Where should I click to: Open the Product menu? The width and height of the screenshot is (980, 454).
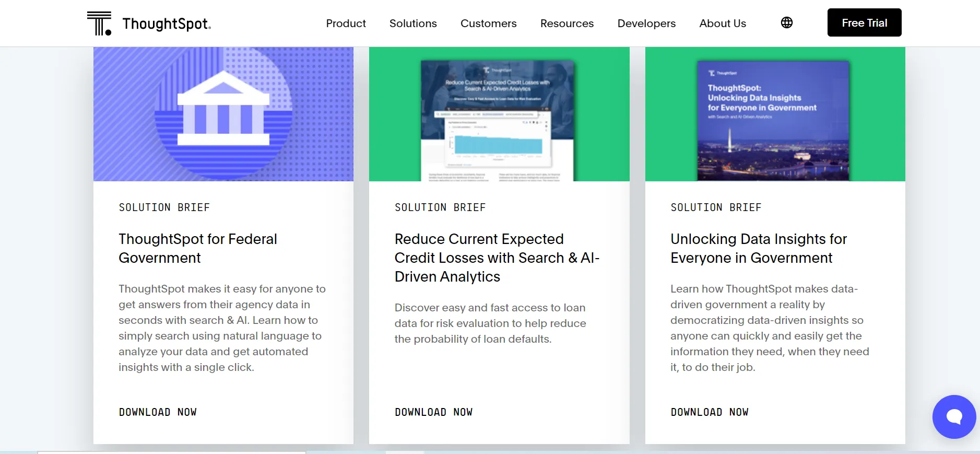point(346,24)
